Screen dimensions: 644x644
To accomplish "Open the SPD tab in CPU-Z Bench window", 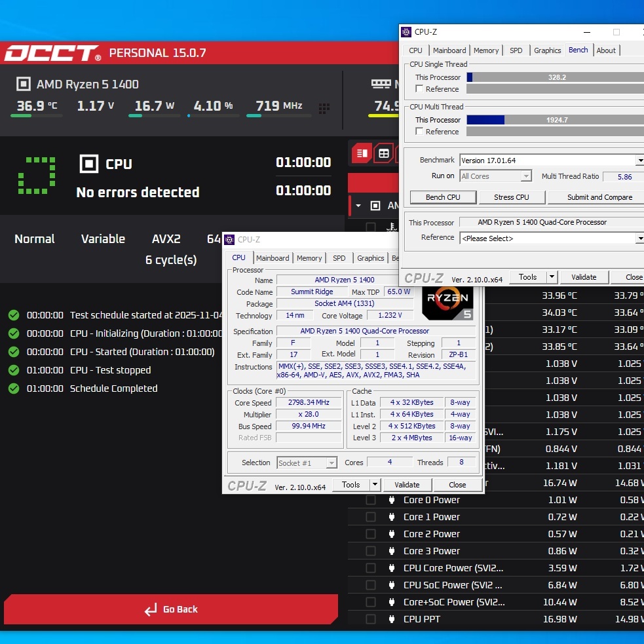I will [516, 50].
